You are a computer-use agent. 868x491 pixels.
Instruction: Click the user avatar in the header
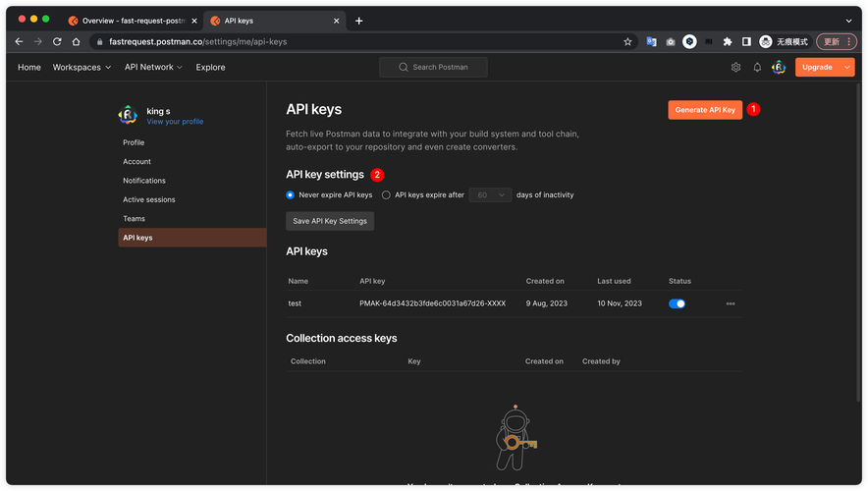coord(779,68)
